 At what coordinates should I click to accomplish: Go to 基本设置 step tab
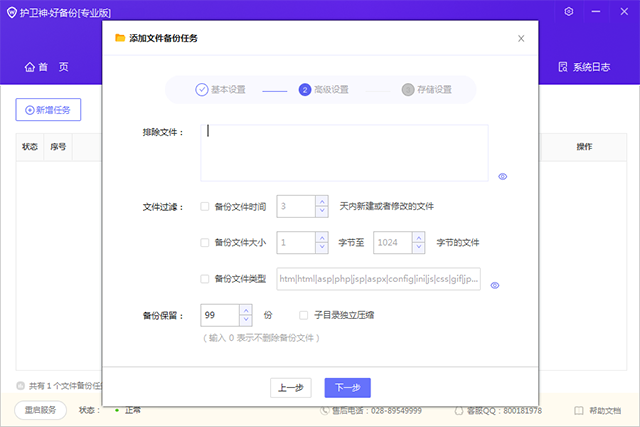[220, 89]
